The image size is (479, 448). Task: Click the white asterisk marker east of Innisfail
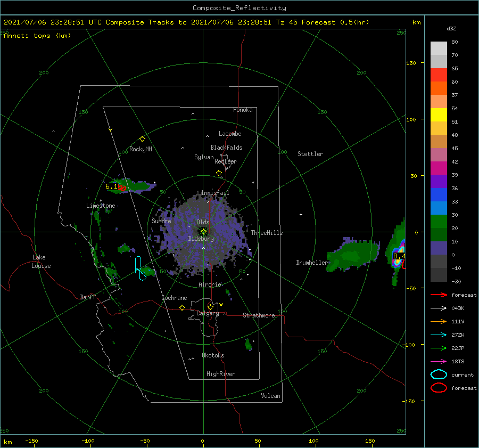coord(253,183)
